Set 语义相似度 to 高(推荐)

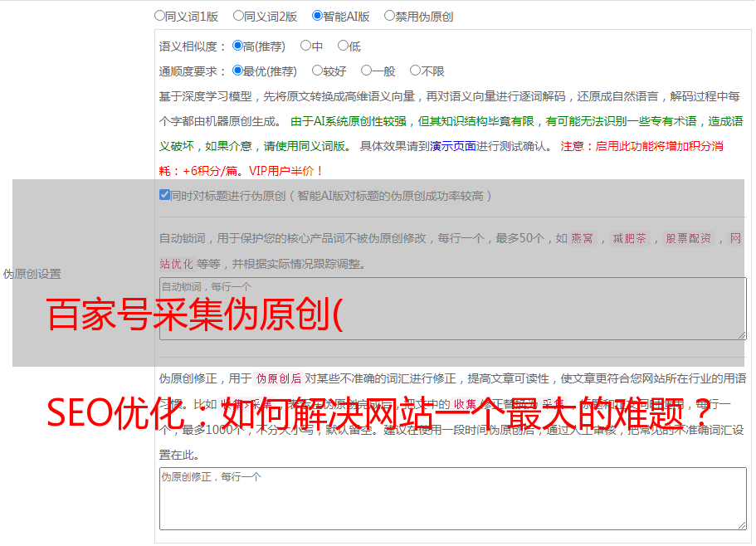click(237, 46)
